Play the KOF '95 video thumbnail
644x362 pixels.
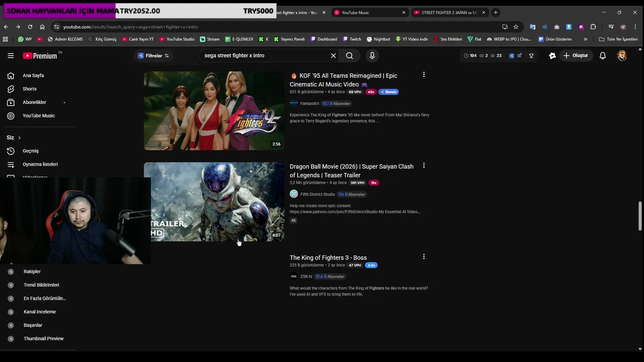click(214, 111)
